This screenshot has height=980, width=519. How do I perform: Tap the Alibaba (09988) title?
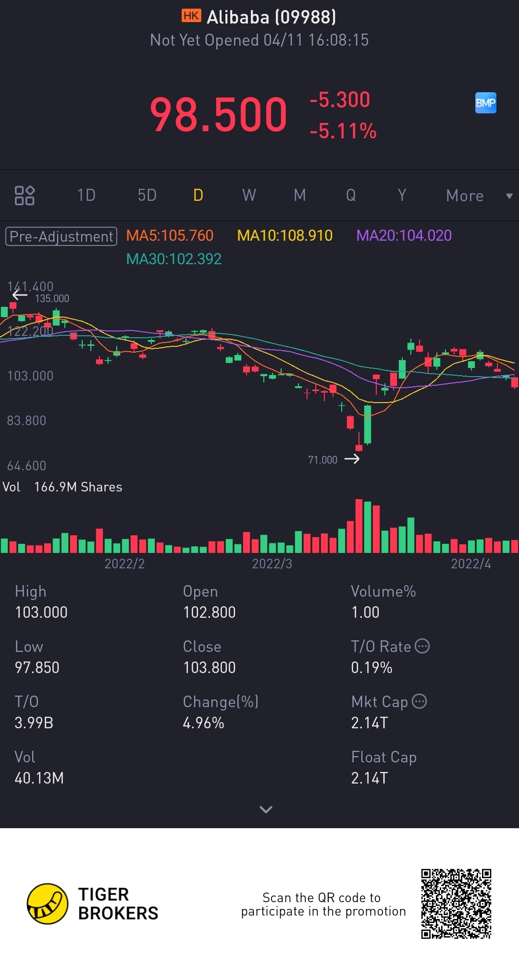click(x=272, y=17)
